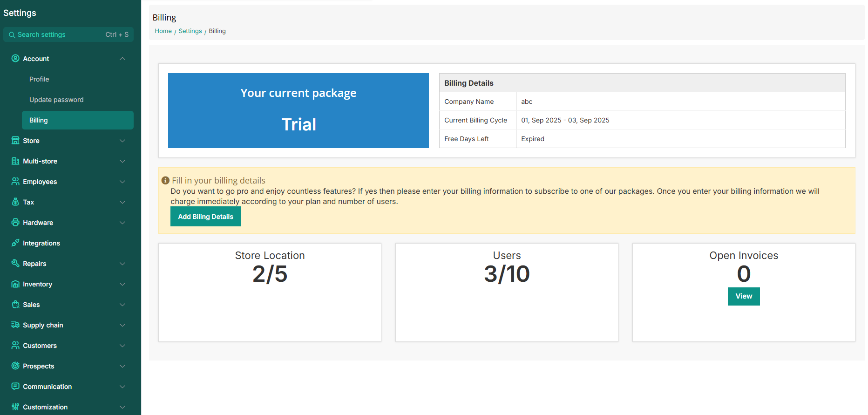The height and width of the screenshot is (415, 868).
Task: Click the Hardware printer icon
Action: tap(15, 223)
